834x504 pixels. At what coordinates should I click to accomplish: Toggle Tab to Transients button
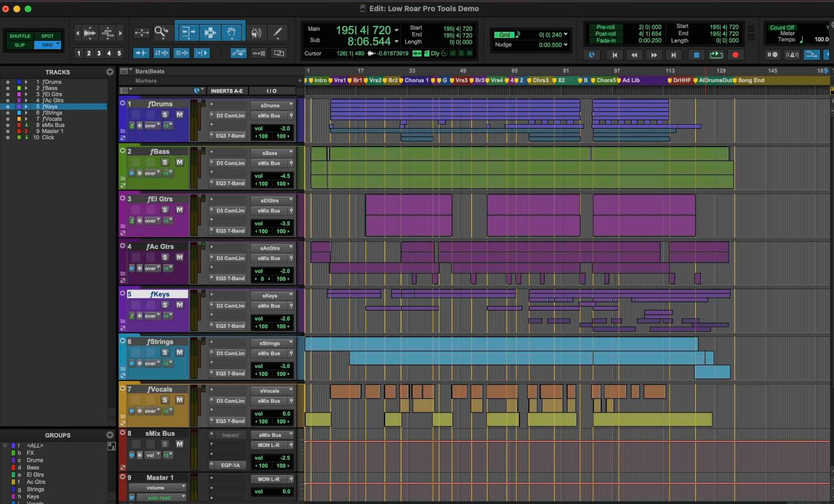(x=142, y=53)
